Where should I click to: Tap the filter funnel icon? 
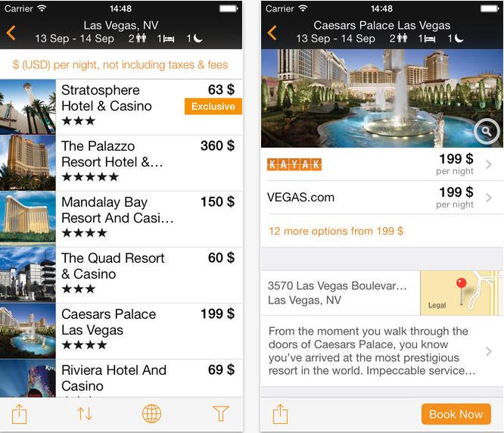[221, 414]
